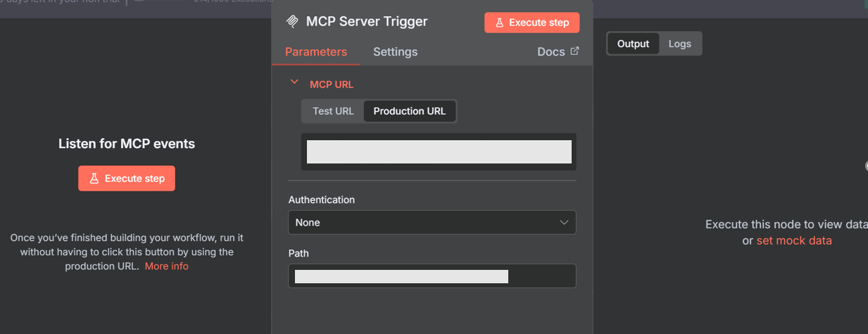Click the production URL box to copy
The width and height of the screenshot is (868, 334).
[x=439, y=152]
